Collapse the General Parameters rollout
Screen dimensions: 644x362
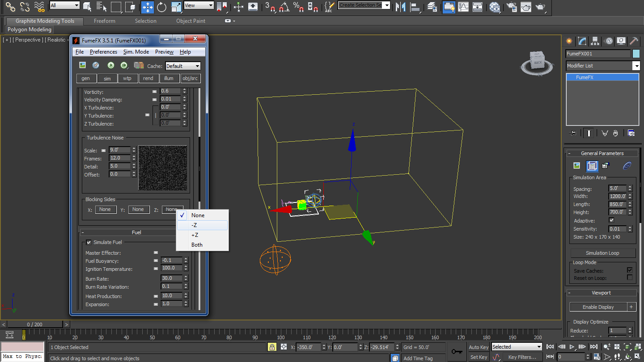tap(602, 153)
